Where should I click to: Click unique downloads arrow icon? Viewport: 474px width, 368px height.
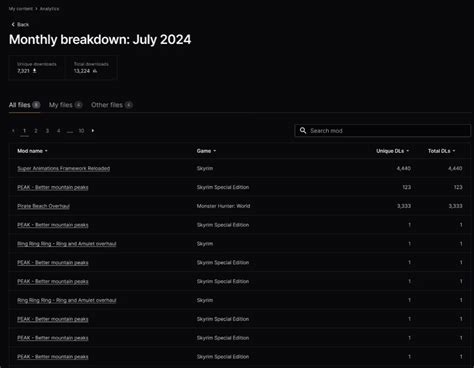click(x=34, y=71)
